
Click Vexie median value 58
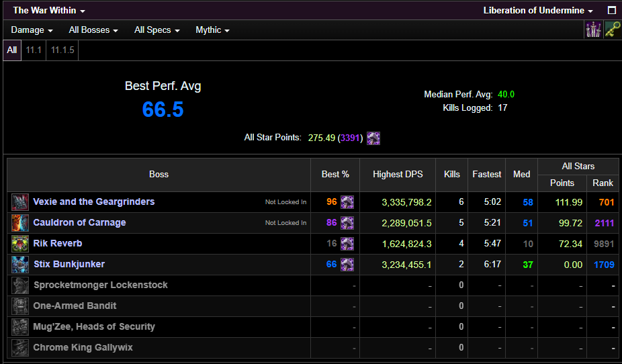click(x=528, y=202)
